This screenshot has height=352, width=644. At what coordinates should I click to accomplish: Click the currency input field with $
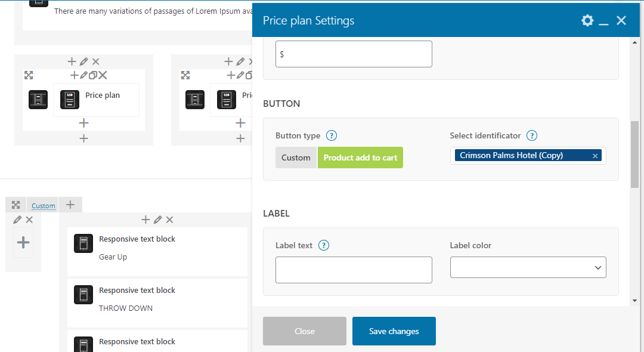tap(353, 54)
